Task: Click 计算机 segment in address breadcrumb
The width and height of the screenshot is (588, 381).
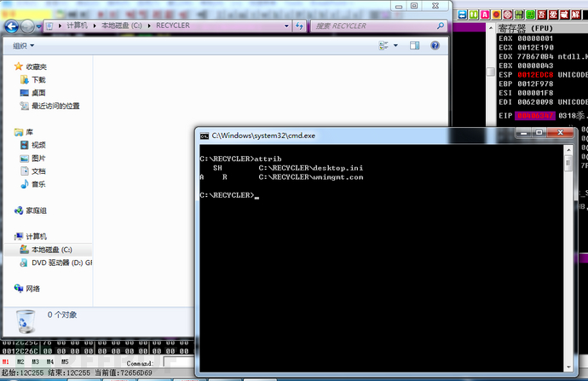Action: [80, 26]
